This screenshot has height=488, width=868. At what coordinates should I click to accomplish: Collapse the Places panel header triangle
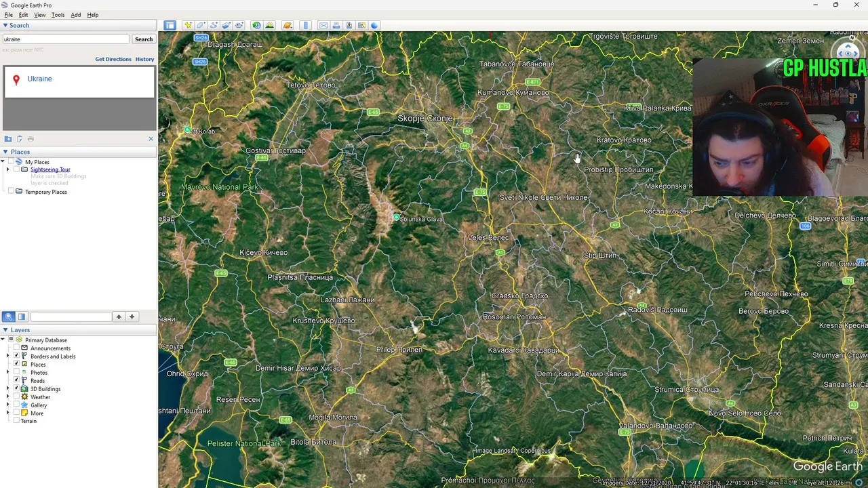click(5, 152)
